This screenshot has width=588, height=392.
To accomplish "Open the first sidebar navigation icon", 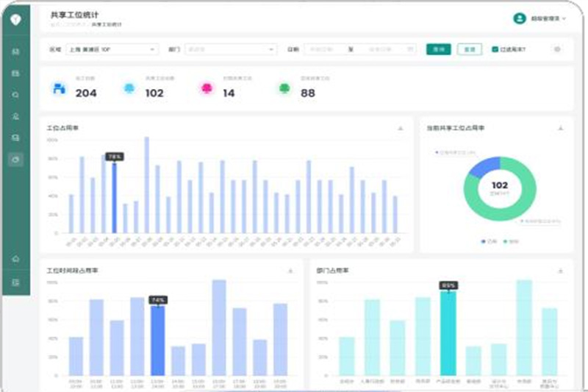I will tap(15, 52).
